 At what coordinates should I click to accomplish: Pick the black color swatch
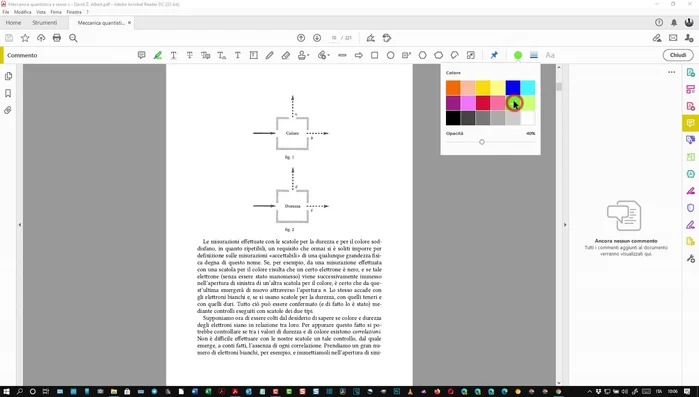click(x=453, y=118)
